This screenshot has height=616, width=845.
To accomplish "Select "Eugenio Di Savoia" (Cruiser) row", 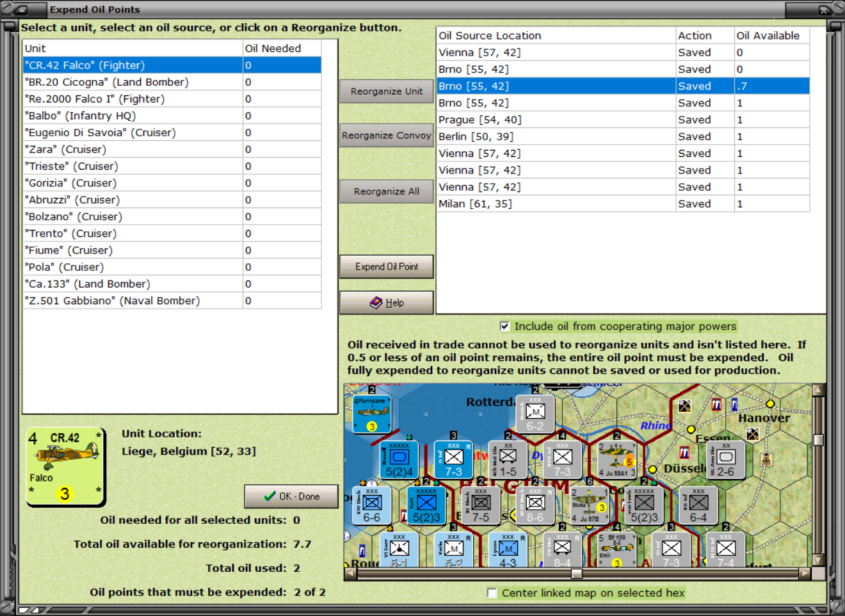I will [172, 133].
